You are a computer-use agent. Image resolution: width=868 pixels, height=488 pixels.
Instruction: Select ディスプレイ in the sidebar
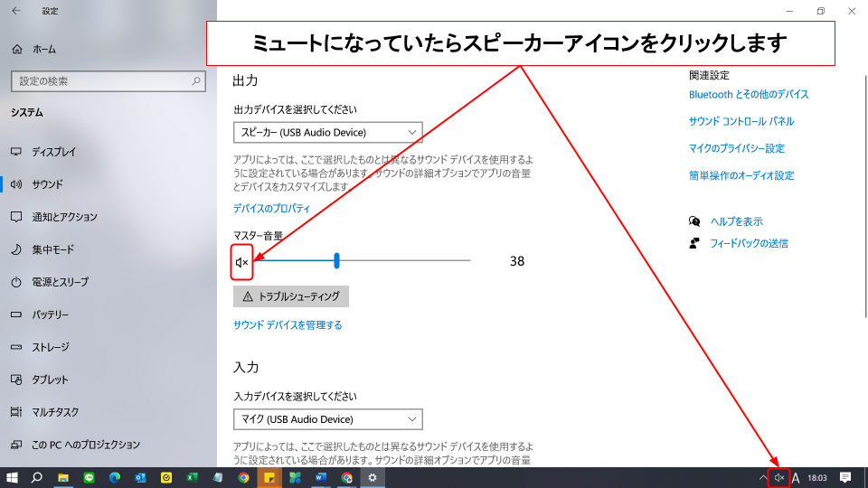[x=53, y=152]
